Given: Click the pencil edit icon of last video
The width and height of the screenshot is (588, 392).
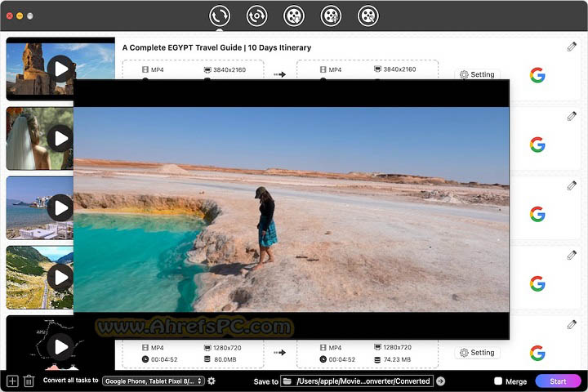Looking at the screenshot, I should click(572, 325).
